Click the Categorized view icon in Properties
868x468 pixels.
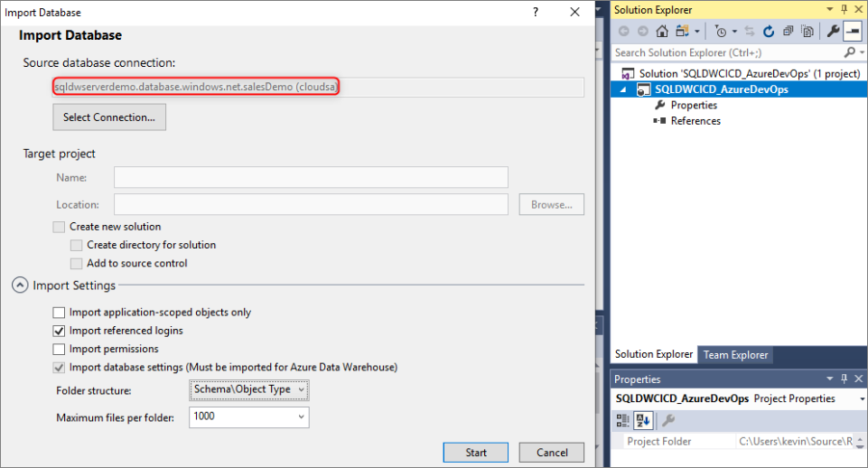click(x=622, y=420)
